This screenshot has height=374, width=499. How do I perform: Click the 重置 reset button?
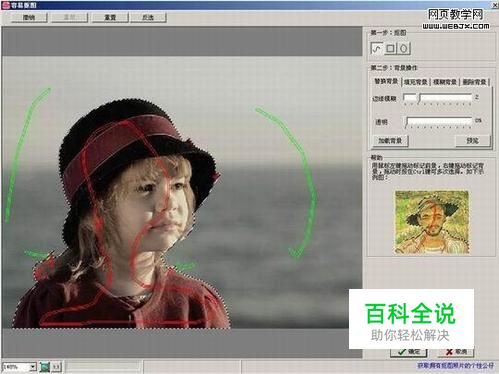tap(110, 17)
